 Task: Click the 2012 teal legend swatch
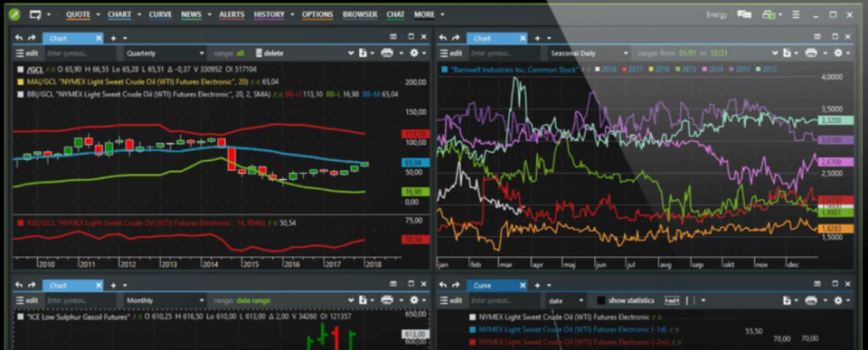(759, 70)
